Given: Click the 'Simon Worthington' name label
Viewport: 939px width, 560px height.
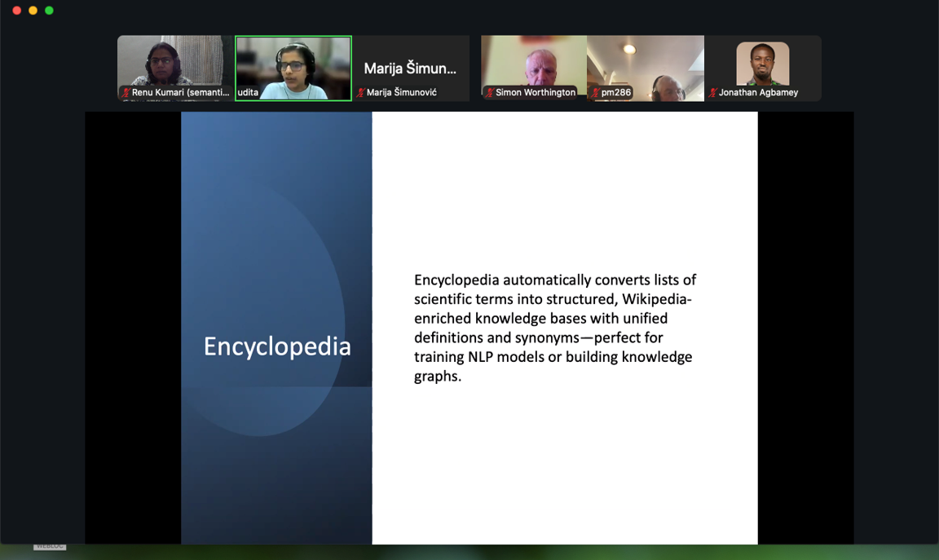Looking at the screenshot, I should pyautogui.click(x=536, y=92).
